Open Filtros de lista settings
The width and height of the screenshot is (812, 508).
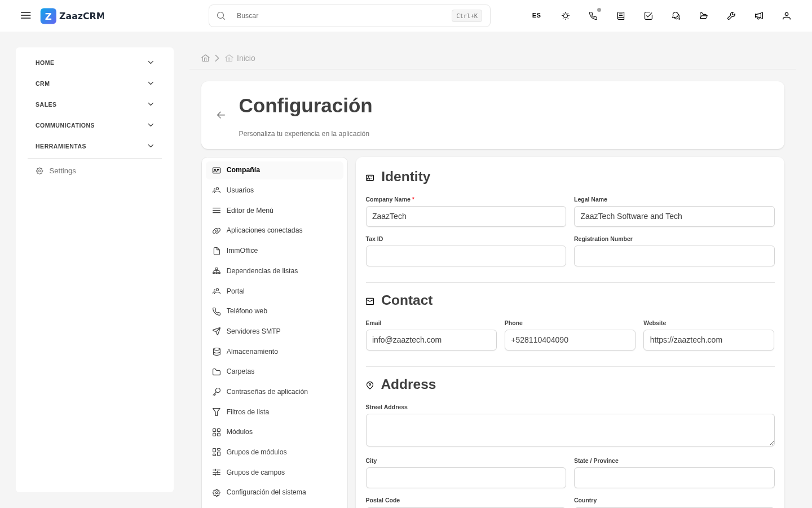(x=275, y=412)
